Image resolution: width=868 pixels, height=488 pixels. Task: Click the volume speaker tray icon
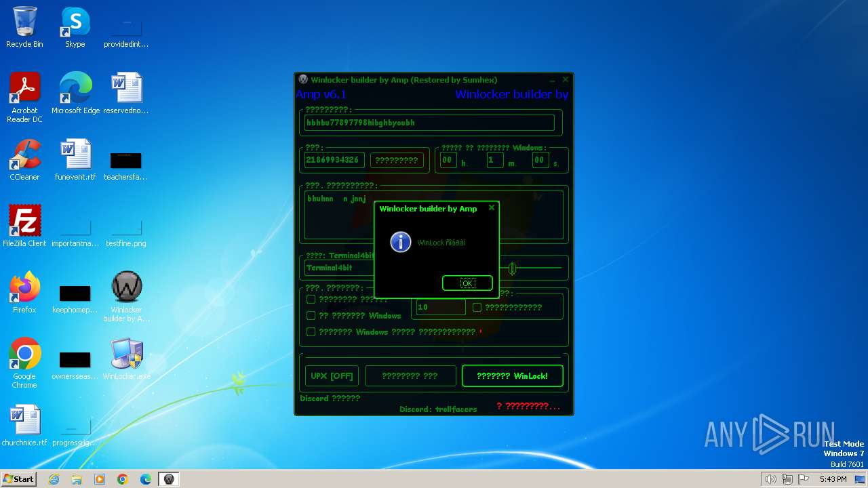click(770, 479)
